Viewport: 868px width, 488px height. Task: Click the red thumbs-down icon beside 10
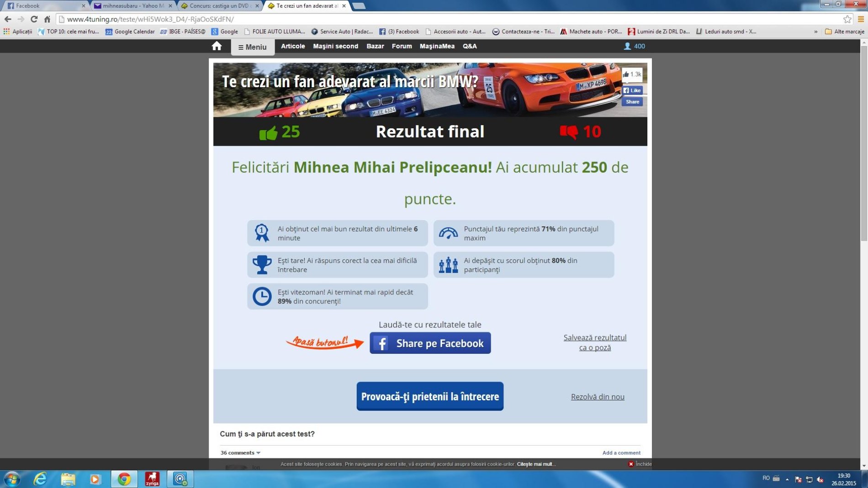pos(569,132)
